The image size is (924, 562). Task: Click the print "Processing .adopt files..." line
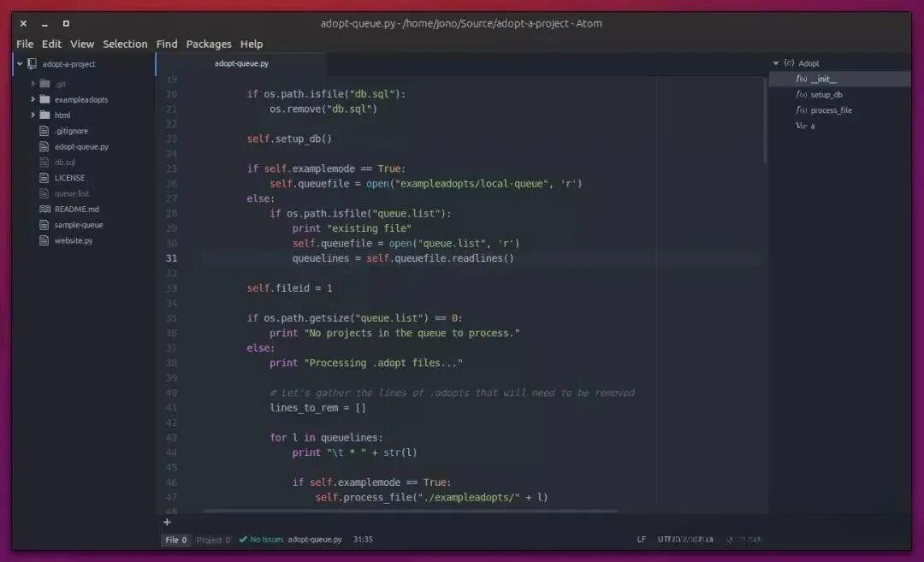(x=366, y=363)
